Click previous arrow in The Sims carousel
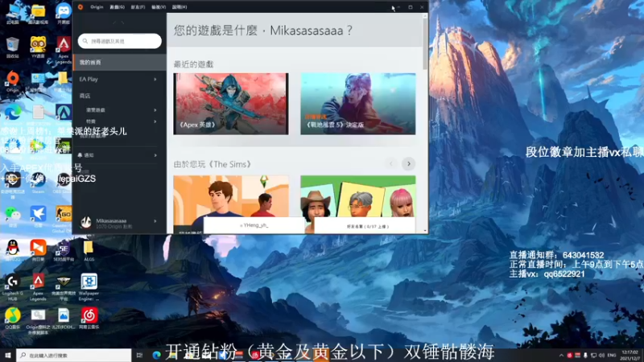 click(x=391, y=164)
